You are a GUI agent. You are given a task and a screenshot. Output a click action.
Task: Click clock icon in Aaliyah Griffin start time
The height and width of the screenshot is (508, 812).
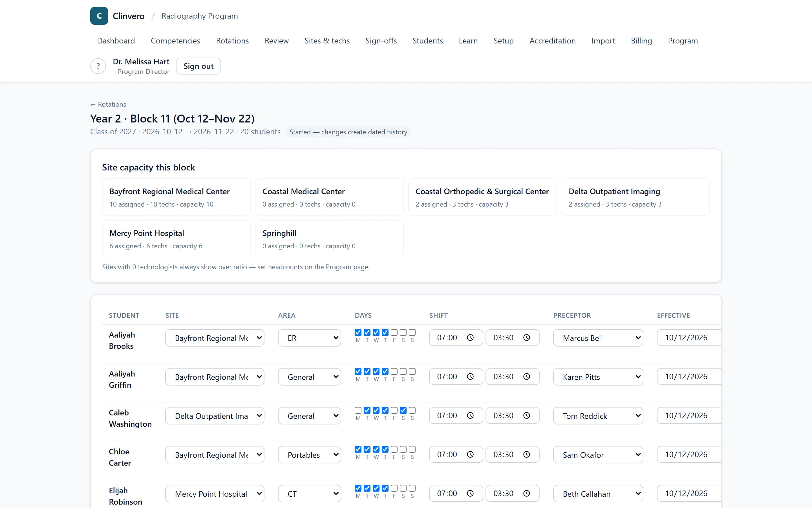coord(470,377)
